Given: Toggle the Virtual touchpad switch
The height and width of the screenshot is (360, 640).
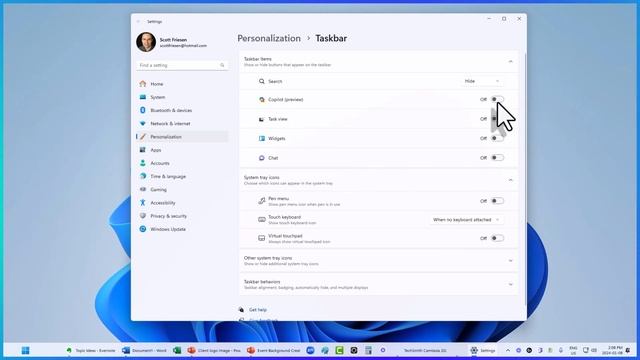Looking at the screenshot, I should (x=497, y=238).
